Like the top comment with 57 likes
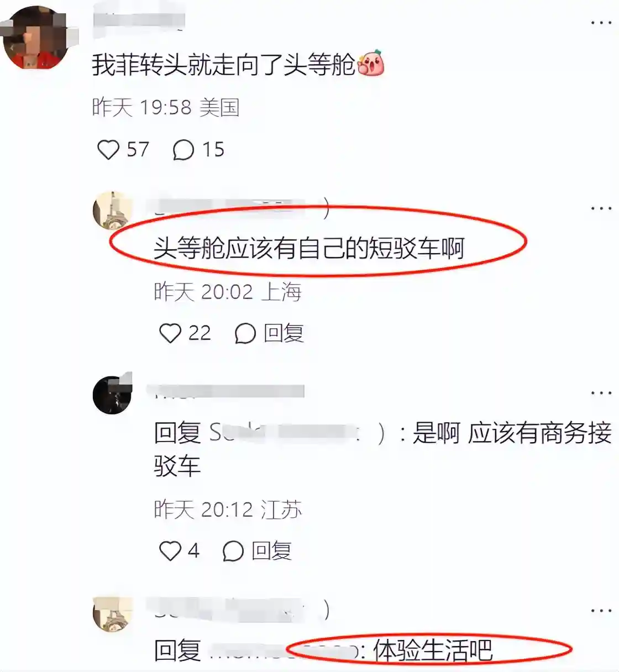Viewport: 619px width, 672px height. pyautogui.click(x=108, y=150)
